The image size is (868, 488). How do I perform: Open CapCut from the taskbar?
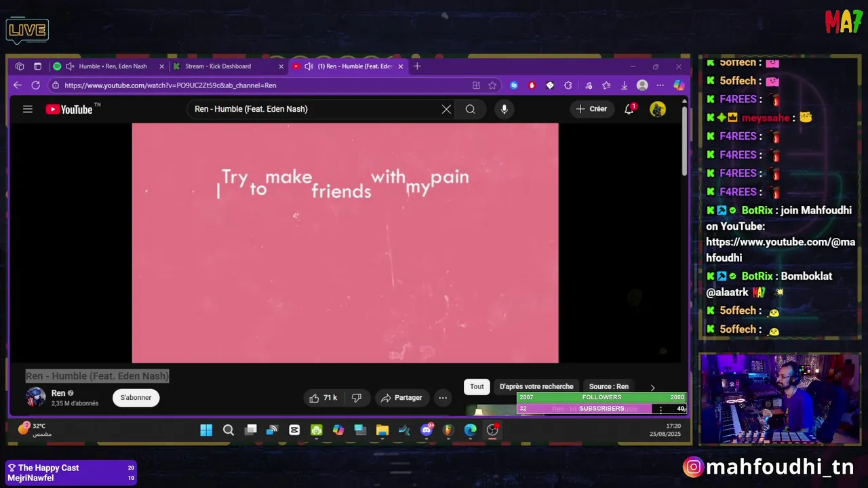pyautogui.click(x=294, y=430)
